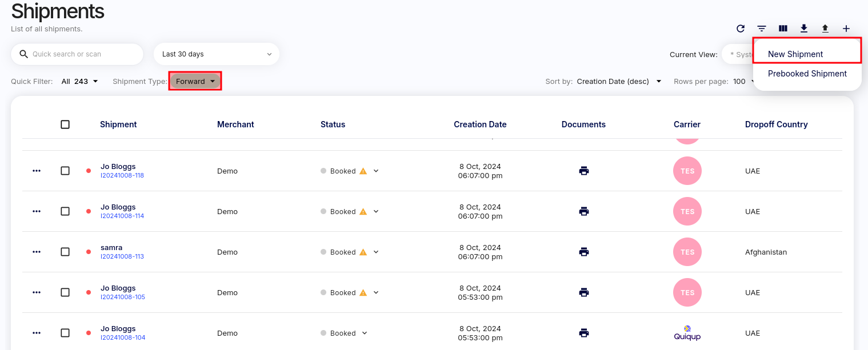Choose New Shipment from the menu

[x=795, y=54]
